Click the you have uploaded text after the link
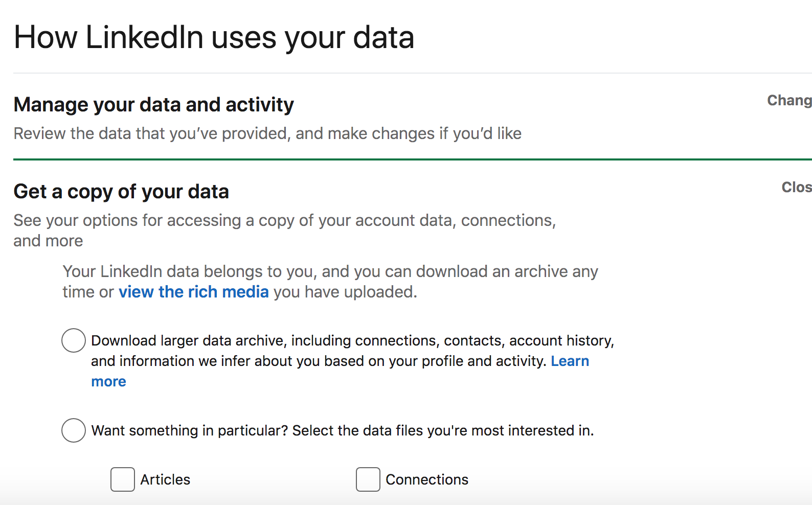 [x=345, y=292]
